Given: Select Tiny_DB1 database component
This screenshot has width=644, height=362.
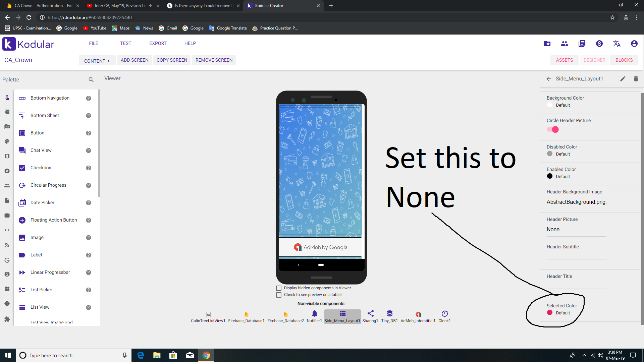Looking at the screenshot, I should click(x=389, y=314).
